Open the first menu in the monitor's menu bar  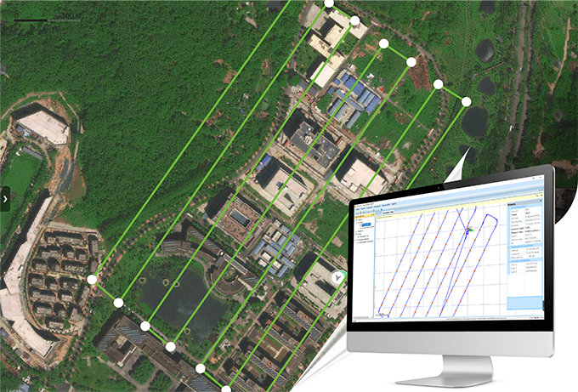(358, 209)
